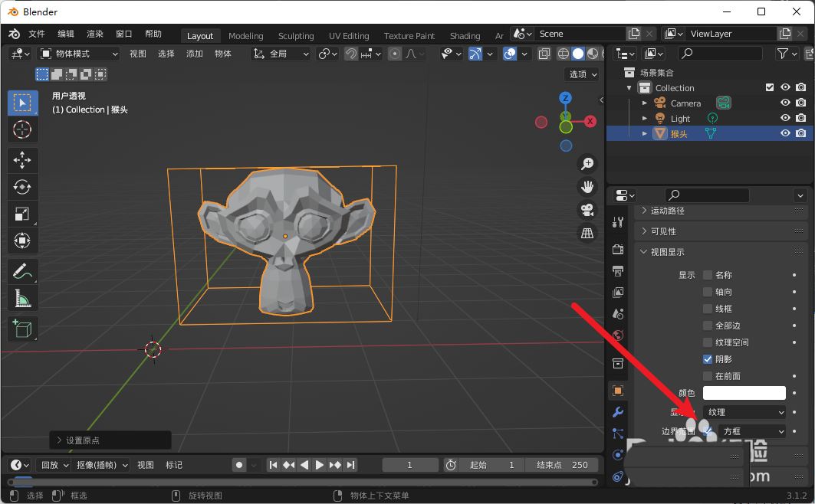
Task: Open the 物体模式 mode dropdown
Action: 78,54
